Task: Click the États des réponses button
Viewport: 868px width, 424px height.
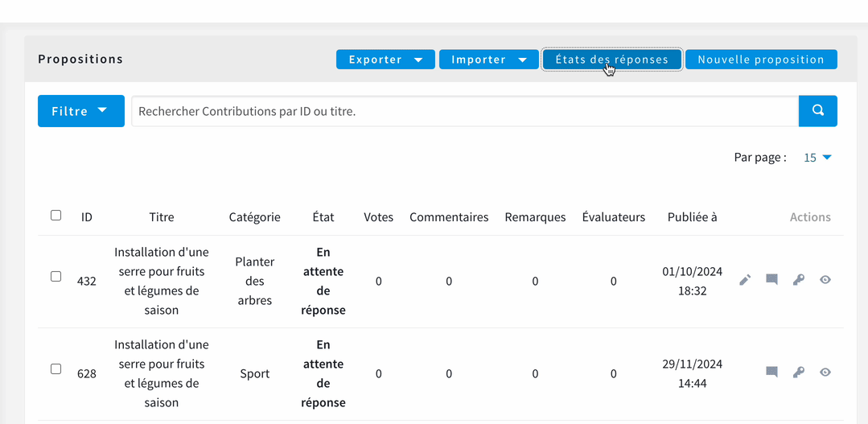Action: (x=611, y=60)
